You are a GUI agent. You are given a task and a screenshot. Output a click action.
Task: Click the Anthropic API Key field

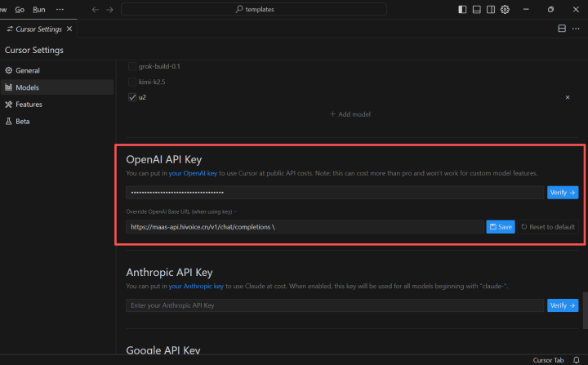point(335,305)
